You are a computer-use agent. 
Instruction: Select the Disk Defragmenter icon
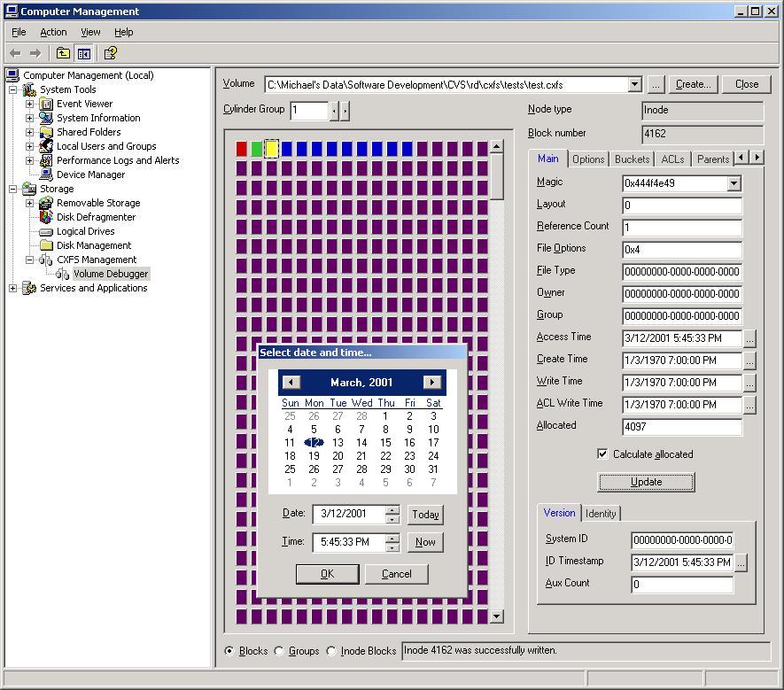(x=46, y=217)
